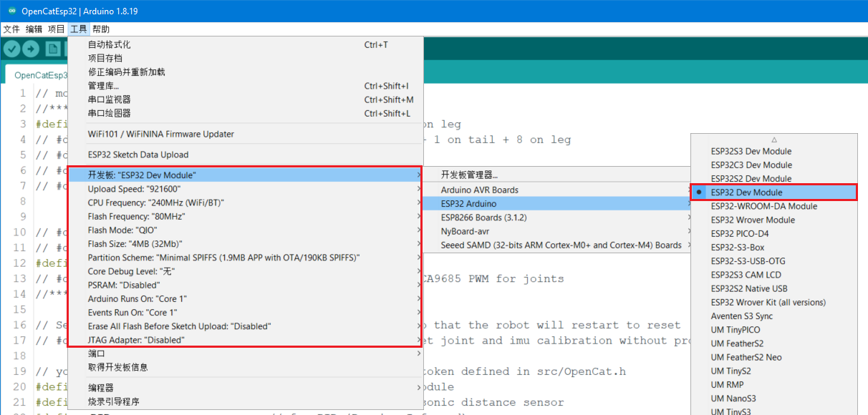The width and height of the screenshot is (868, 415).
Task: Select the 项目存档 menu entry
Action: (245, 58)
